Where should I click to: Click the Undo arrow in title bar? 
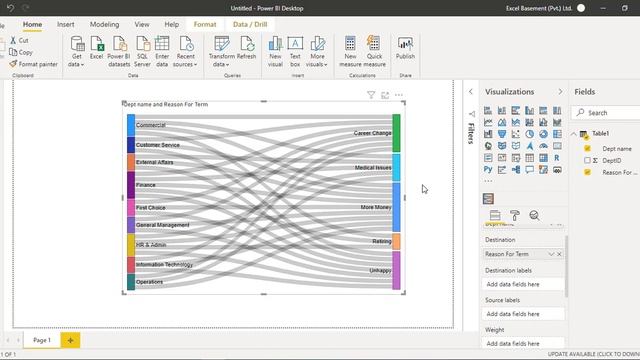11,8
